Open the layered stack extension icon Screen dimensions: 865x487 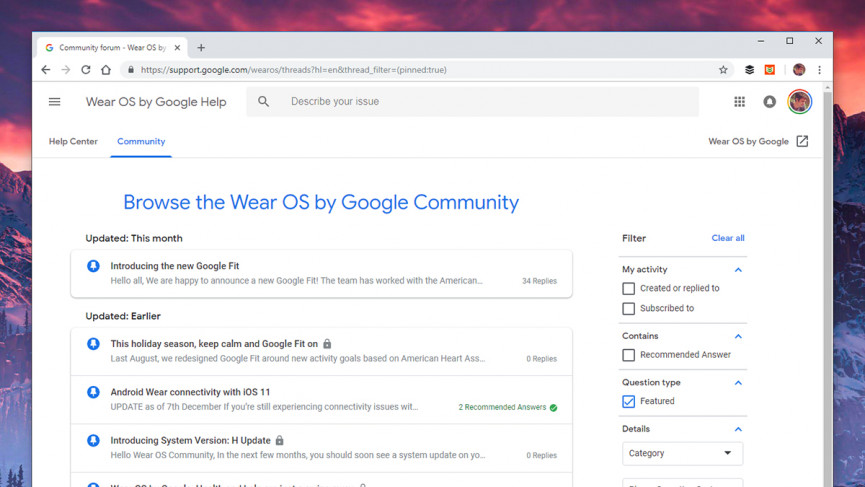[749, 70]
